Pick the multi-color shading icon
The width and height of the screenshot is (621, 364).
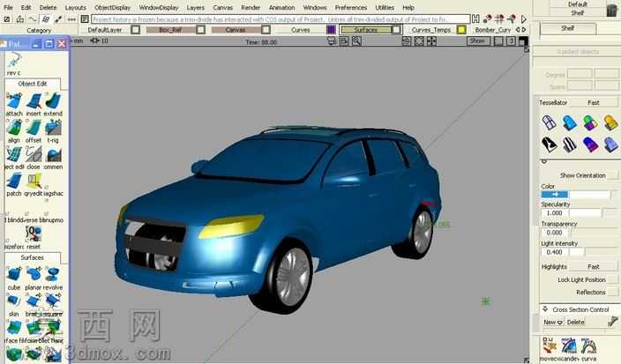point(590,123)
